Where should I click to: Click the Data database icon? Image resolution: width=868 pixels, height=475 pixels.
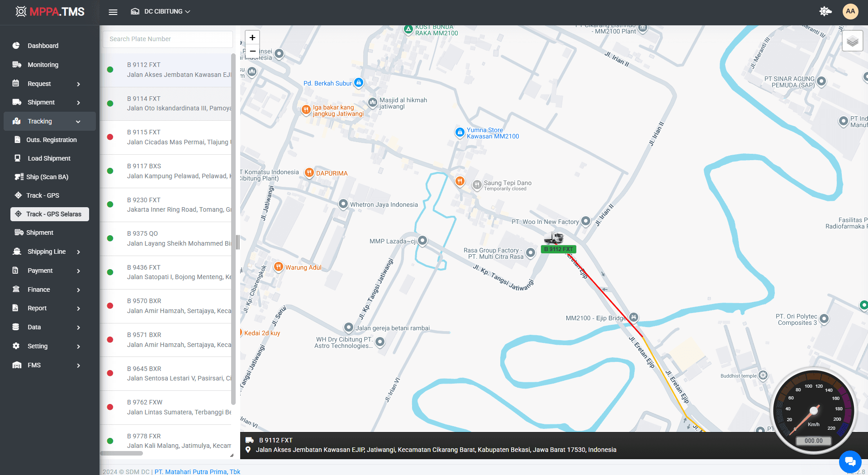coord(16,327)
